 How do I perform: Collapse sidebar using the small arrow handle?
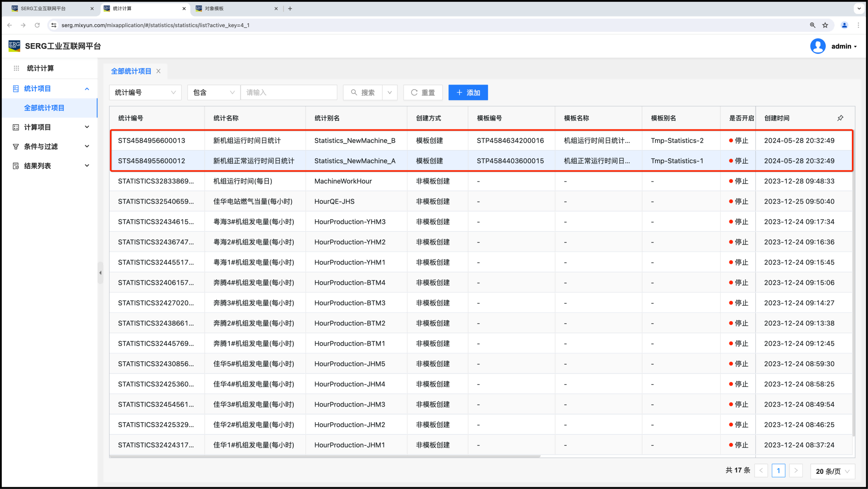[x=100, y=273]
